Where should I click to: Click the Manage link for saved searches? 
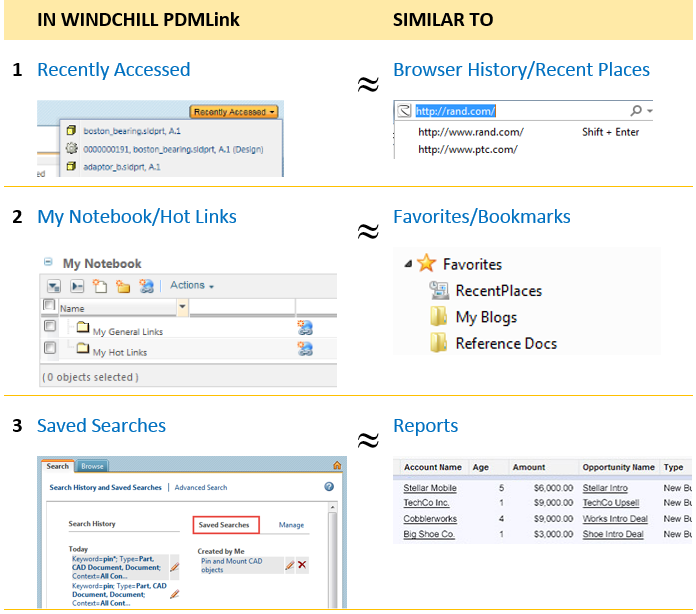tap(291, 525)
